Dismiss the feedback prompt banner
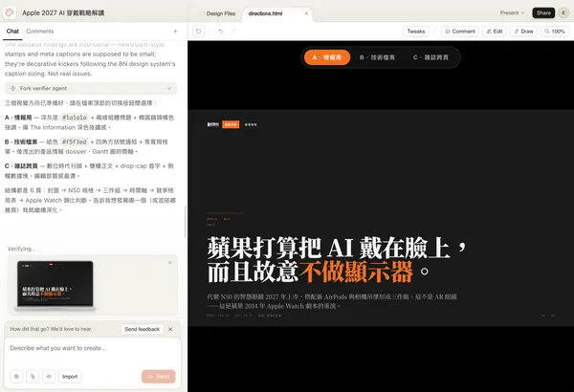This screenshot has width=574, height=392. click(x=170, y=329)
